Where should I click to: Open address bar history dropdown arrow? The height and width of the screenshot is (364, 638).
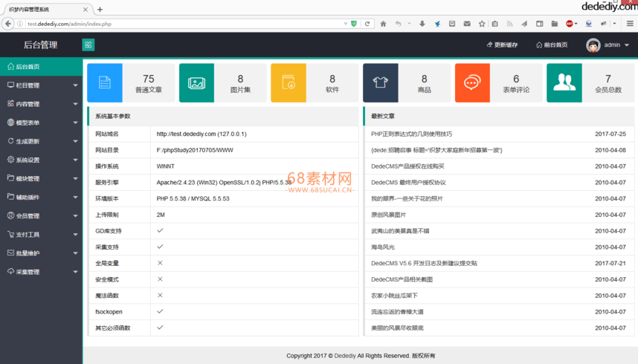pyautogui.click(x=346, y=24)
